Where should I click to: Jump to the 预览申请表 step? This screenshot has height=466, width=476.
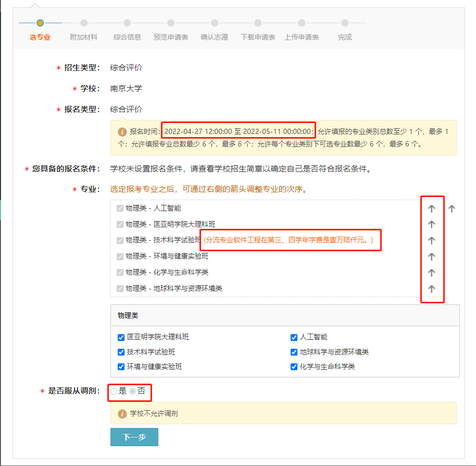click(x=171, y=37)
